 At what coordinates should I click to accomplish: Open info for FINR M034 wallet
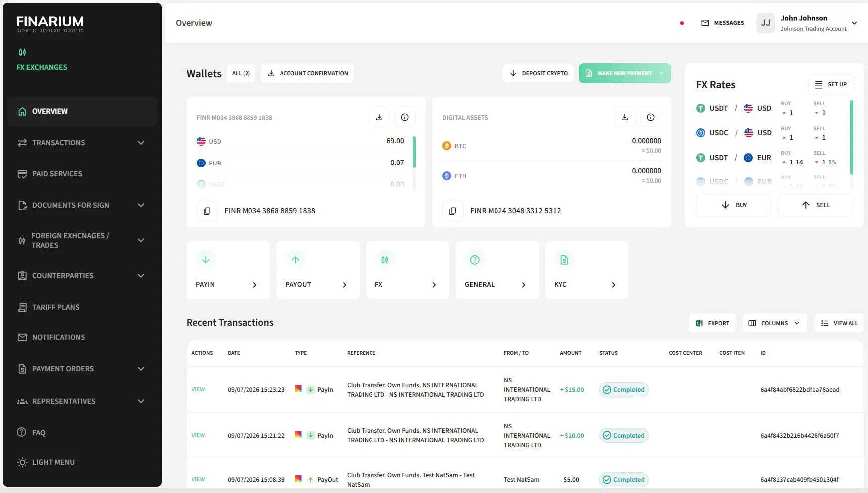[x=405, y=117]
